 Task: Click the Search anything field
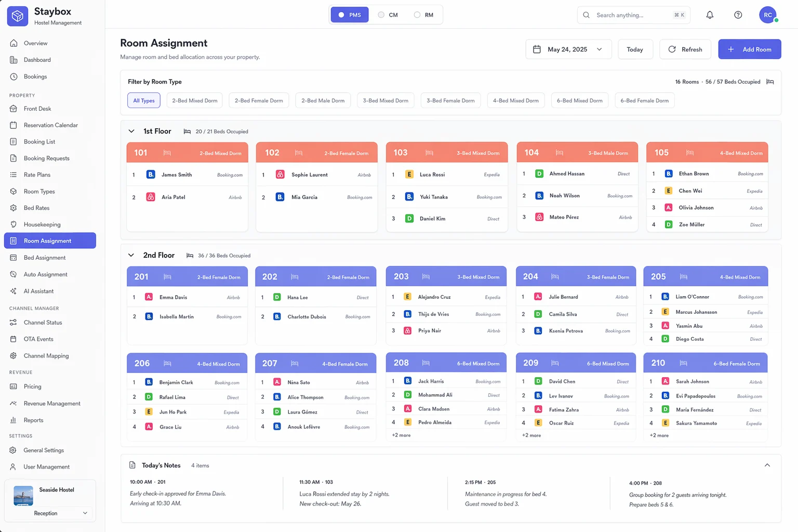tap(633, 15)
